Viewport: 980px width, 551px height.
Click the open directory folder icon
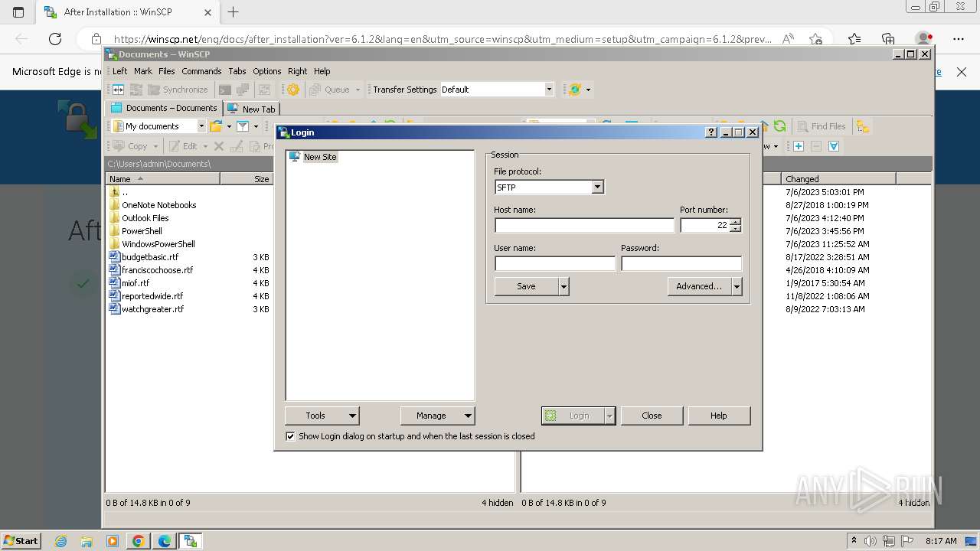coord(217,126)
